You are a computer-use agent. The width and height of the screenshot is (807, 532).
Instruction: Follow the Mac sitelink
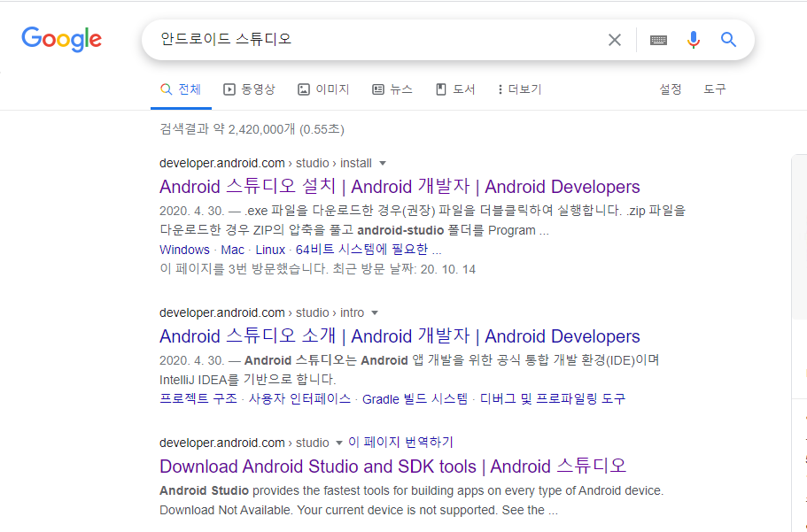(x=233, y=250)
